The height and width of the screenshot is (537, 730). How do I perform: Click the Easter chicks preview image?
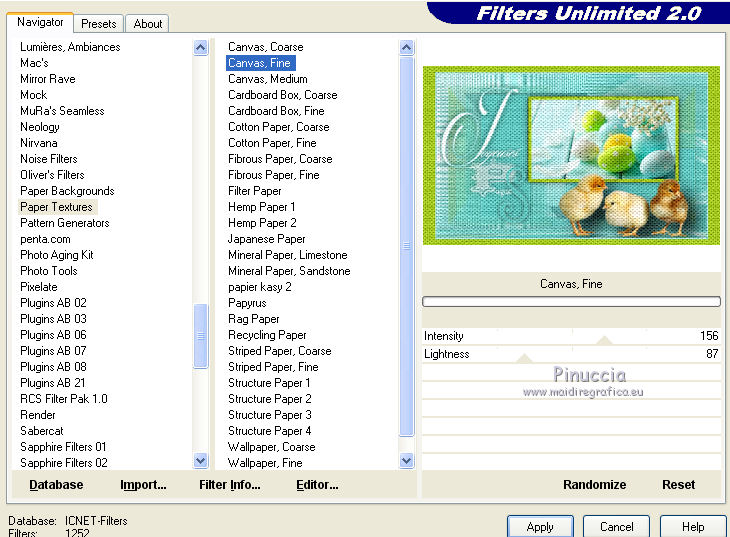[x=571, y=155]
